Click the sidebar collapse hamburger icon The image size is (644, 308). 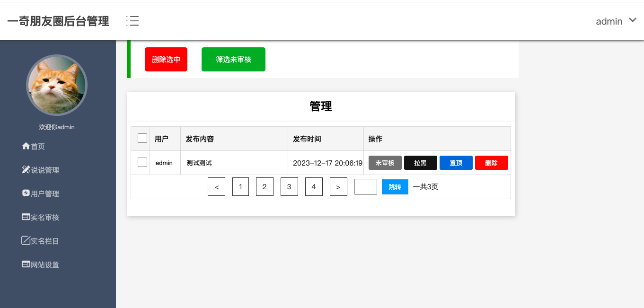[x=132, y=21]
